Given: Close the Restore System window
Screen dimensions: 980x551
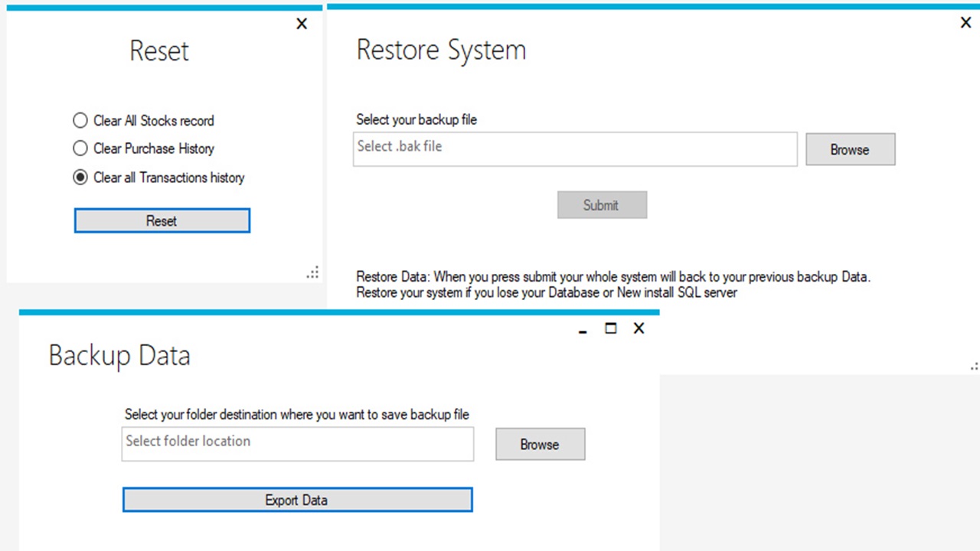Looking at the screenshot, I should pos(965,23).
